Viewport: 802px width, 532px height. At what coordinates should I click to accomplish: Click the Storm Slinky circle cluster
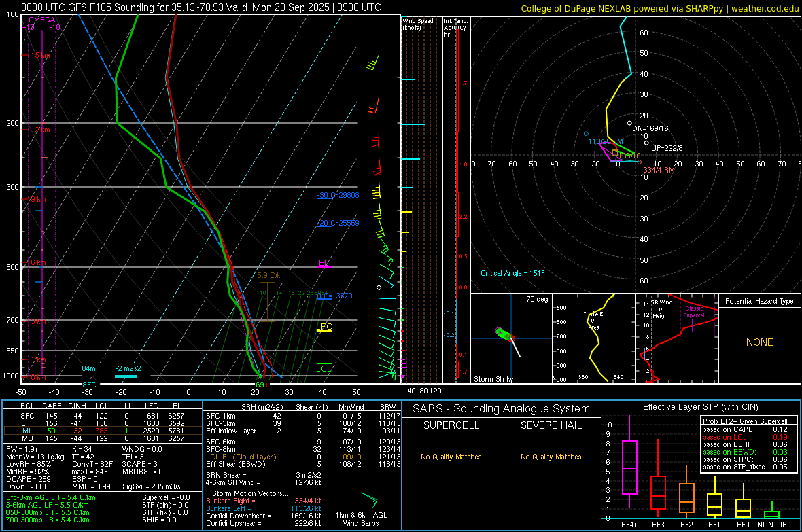(x=504, y=334)
